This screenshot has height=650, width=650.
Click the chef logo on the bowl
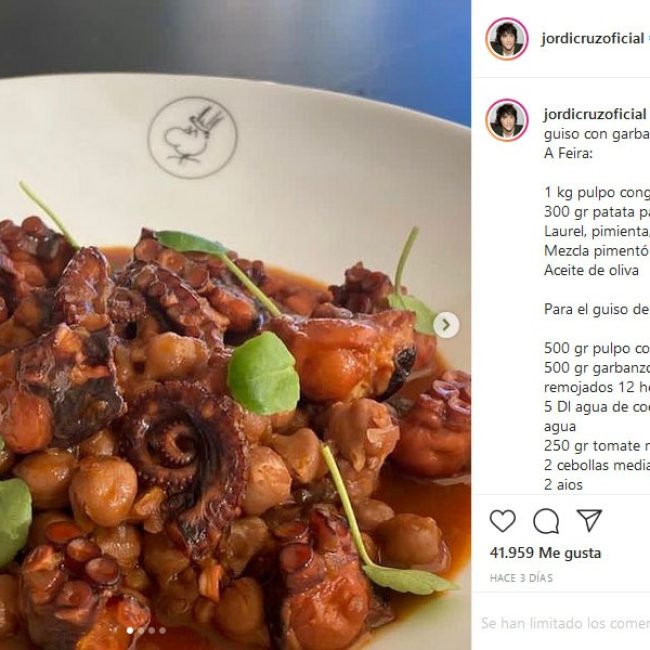click(193, 137)
